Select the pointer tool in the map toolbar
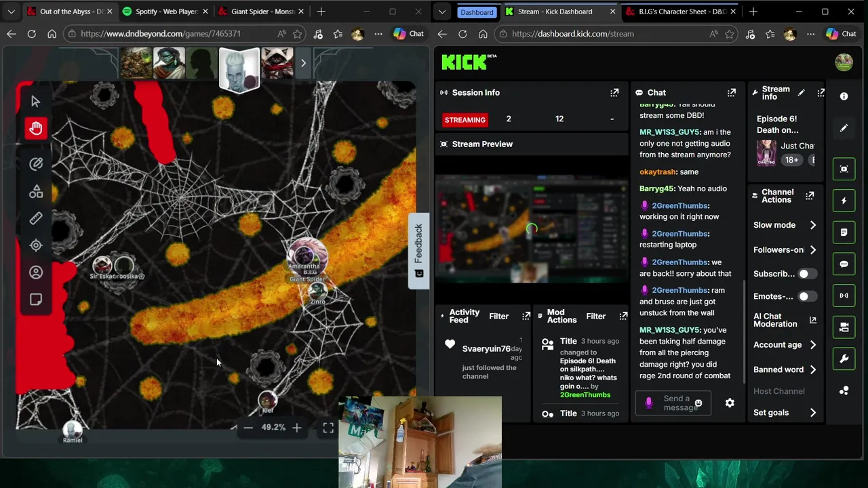 [36, 101]
